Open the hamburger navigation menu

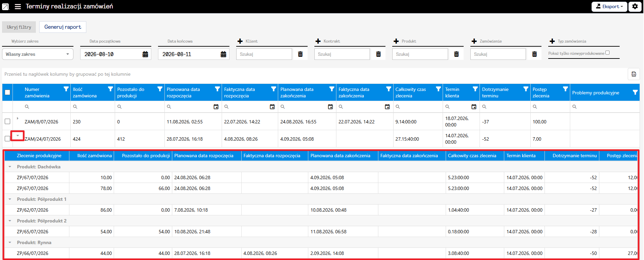(x=18, y=6)
